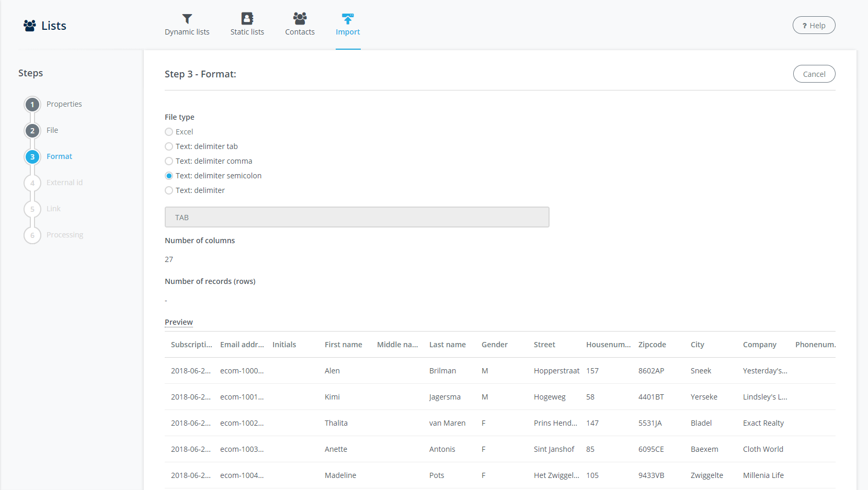Click the Last name column header
This screenshot has height=490, width=868.
pyautogui.click(x=448, y=345)
